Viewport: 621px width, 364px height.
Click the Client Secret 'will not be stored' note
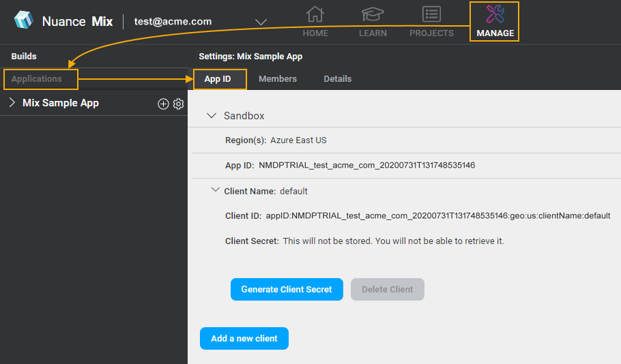pyautogui.click(x=393, y=241)
